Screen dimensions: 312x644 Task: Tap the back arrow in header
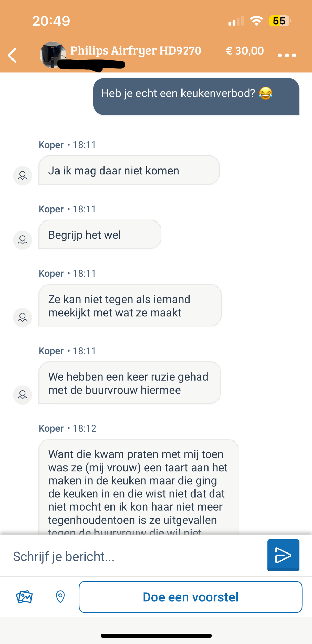[x=12, y=55]
